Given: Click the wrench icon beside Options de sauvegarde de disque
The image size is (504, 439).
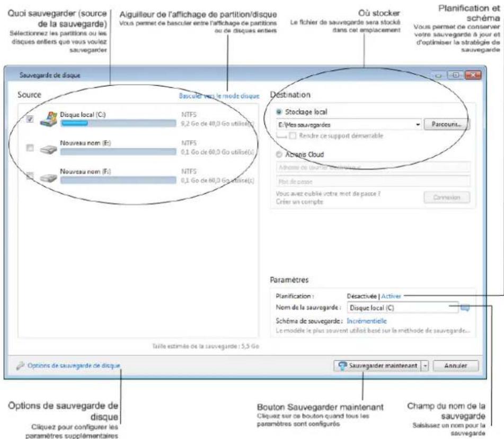Looking at the screenshot, I should (21, 365).
